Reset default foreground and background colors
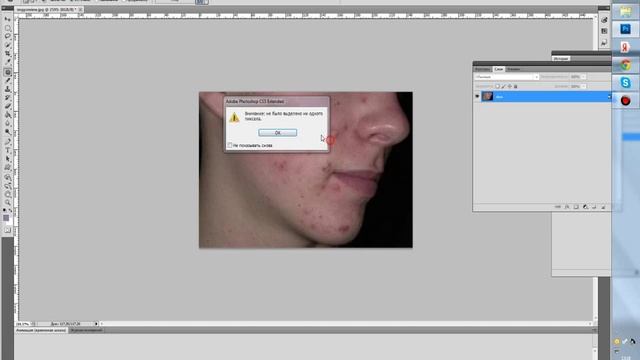The width and height of the screenshot is (640, 360). (x=4, y=210)
